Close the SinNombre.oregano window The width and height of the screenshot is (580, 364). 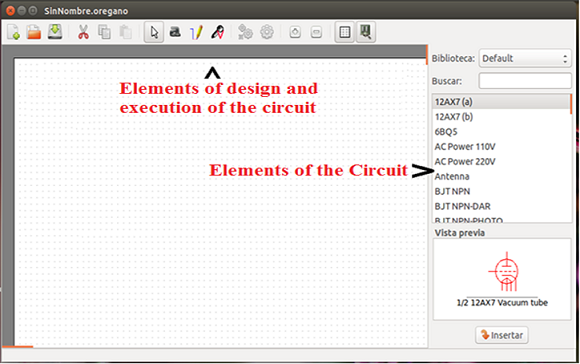pos(10,11)
